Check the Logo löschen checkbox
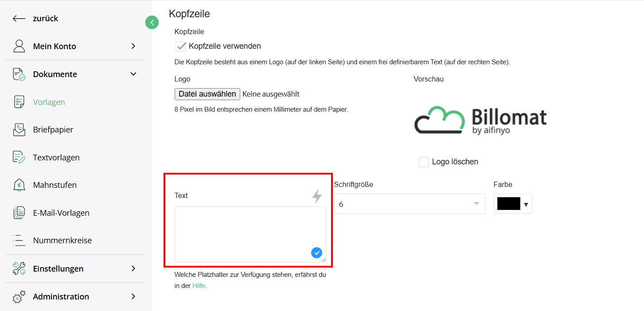The image size is (644, 311). 424,162
